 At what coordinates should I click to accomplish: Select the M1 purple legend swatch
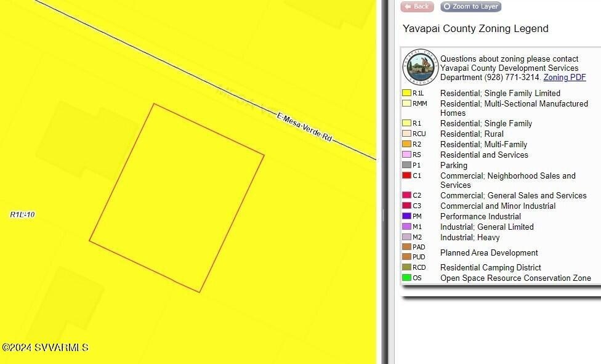[x=406, y=227]
